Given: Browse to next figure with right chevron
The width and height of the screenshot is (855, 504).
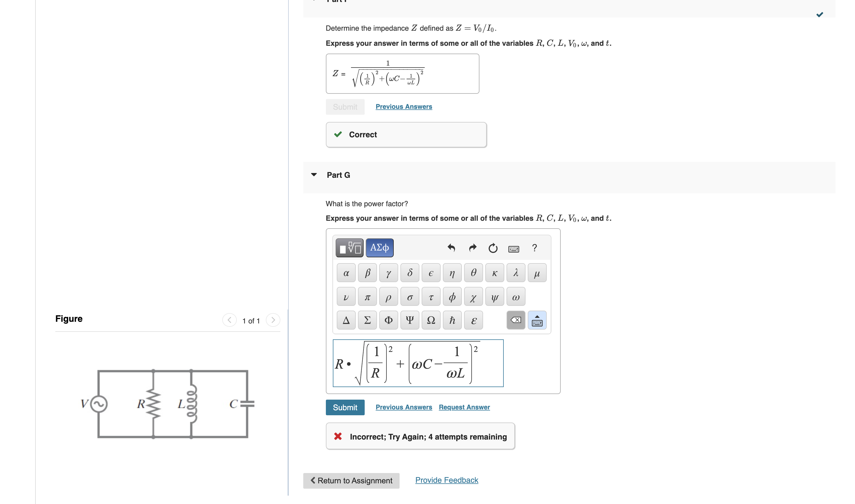Looking at the screenshot, I should pos(273,320).
